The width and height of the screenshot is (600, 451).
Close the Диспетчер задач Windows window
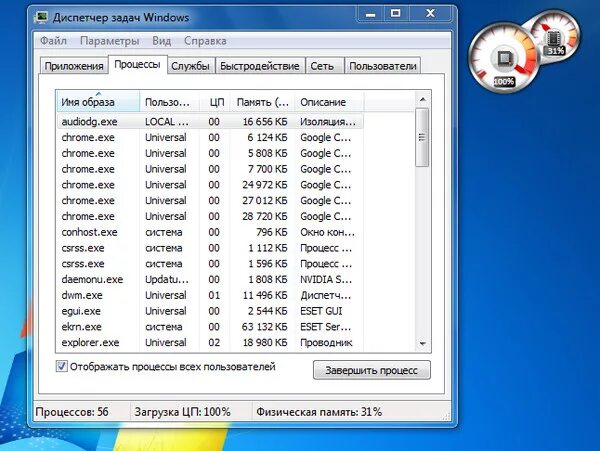point(430,14)
